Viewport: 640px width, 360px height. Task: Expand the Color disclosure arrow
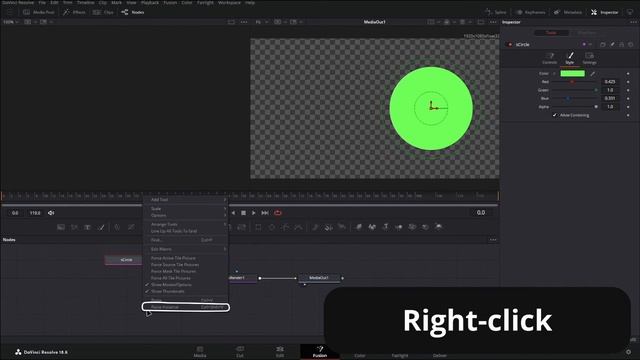pyautogui.click(x=554, y=73)
